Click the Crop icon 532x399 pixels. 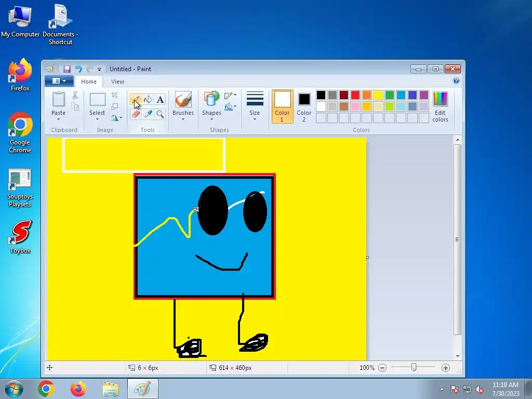pyautogui.click(x=115, y=95)
